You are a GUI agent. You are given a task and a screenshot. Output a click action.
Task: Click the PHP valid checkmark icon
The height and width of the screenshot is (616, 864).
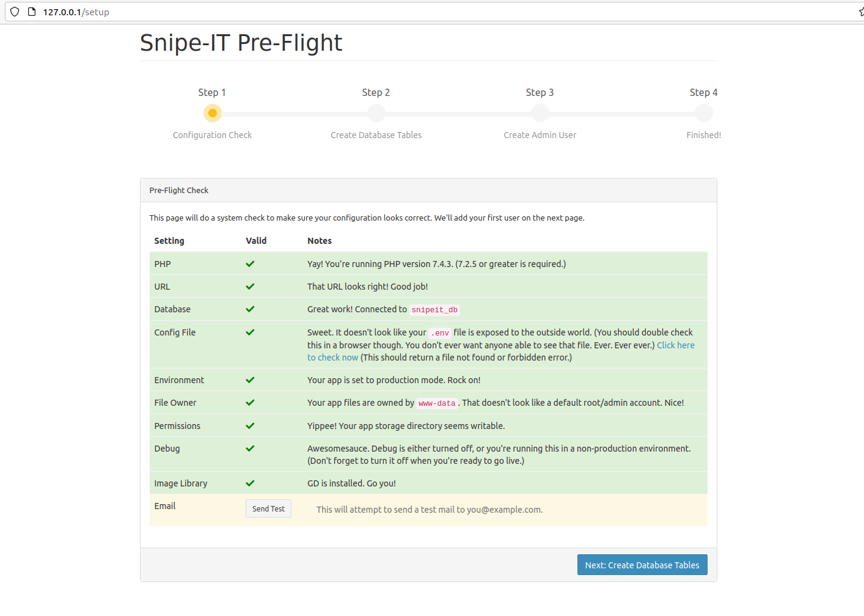pyautogui.click(x=250, y=264)
